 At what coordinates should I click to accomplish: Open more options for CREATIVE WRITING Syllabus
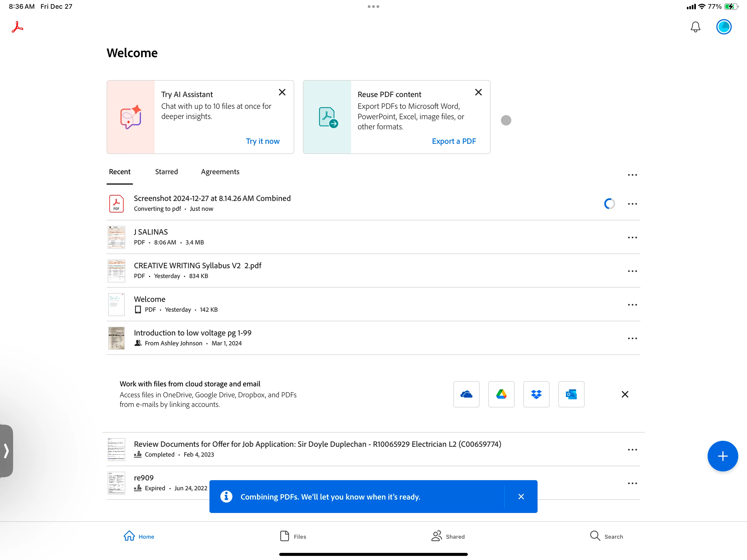632,271
